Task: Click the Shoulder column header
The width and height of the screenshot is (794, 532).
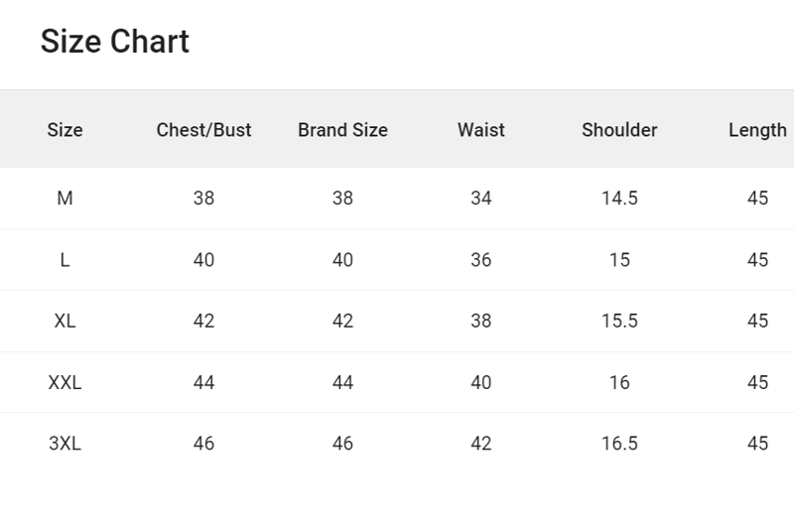Action: (619, 130)
